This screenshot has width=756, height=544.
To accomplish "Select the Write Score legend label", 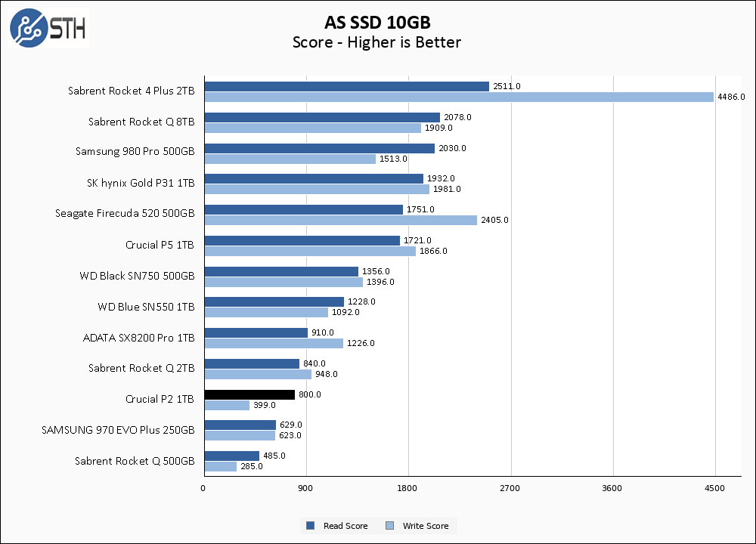I will (x=425, y=526).
